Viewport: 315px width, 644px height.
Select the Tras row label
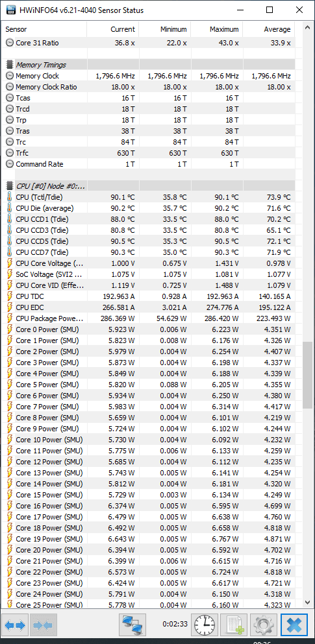23,131
